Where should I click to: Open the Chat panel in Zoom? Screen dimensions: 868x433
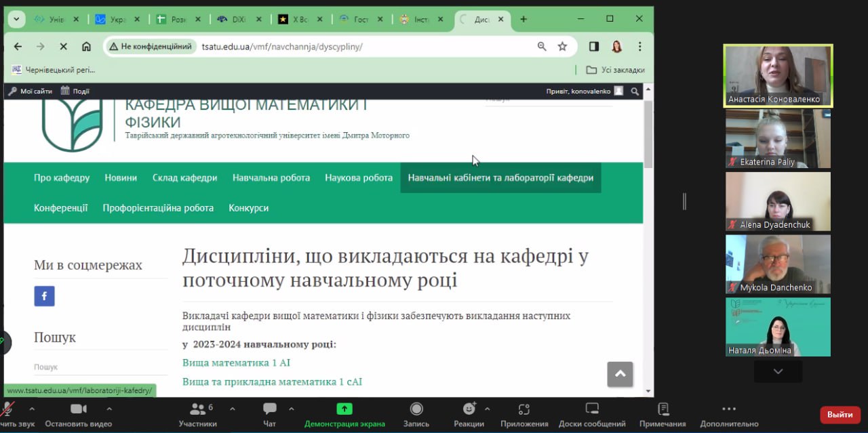(269, 409)
